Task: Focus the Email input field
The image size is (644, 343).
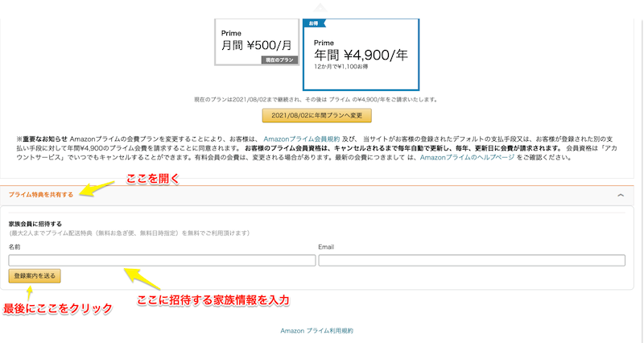Action: coord(472,260)
